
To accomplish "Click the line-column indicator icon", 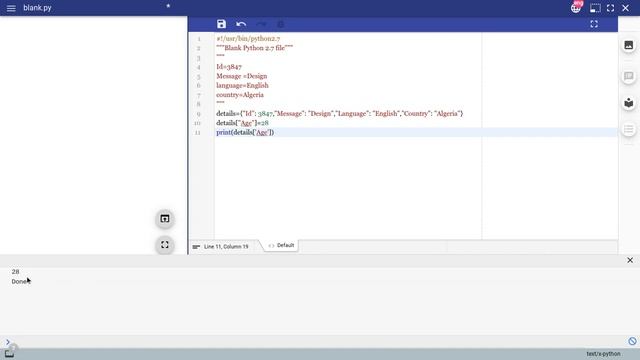I will [x=196, y=247].
